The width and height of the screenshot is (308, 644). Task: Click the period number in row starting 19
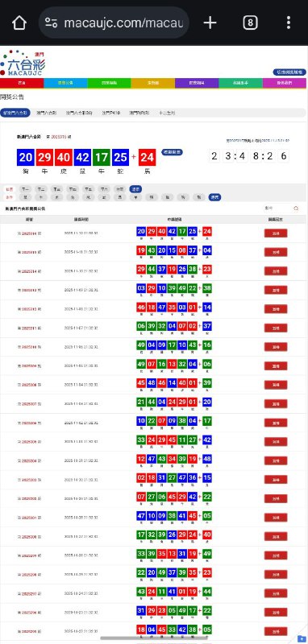(x=29, y=252)
